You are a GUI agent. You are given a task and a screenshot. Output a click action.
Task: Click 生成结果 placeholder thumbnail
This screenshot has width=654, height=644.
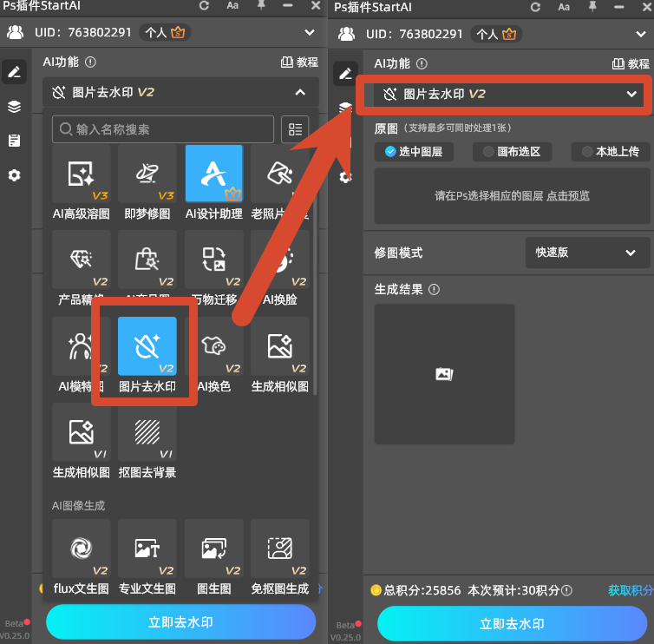tap(444, 374)
